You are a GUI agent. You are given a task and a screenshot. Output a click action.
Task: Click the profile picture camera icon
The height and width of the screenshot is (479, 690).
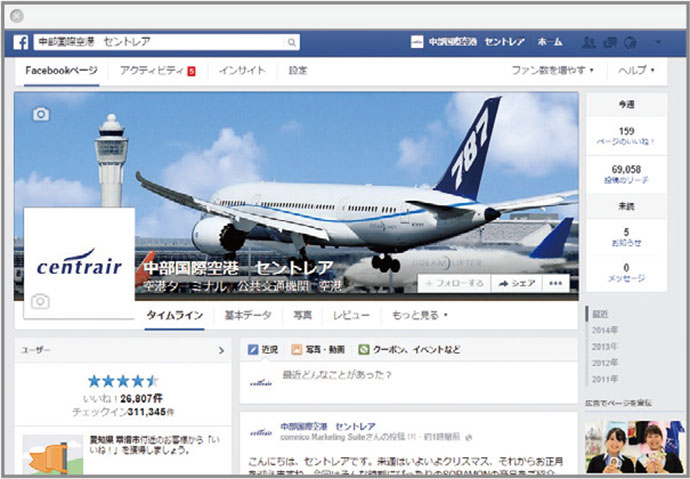(40, 302)
